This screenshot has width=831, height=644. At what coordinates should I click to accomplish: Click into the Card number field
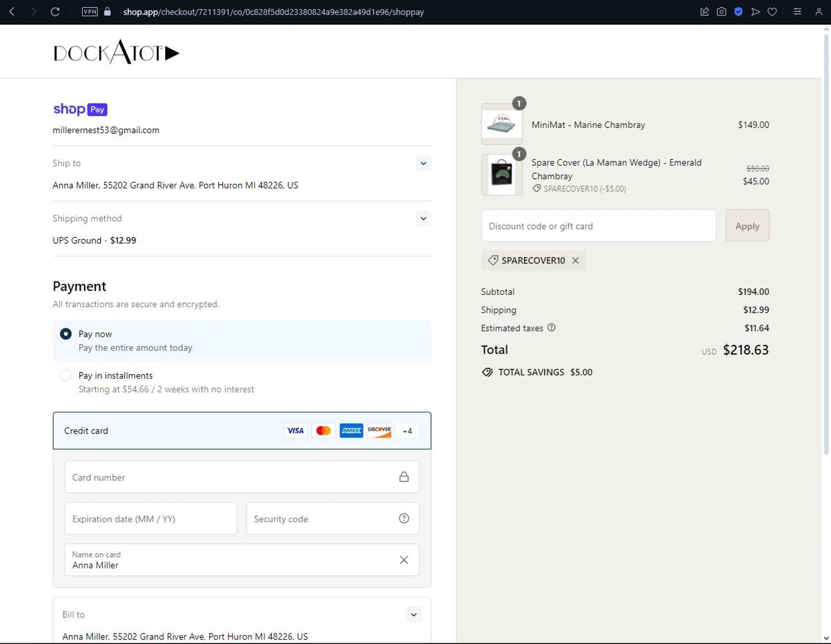click(x=242, y=477)
